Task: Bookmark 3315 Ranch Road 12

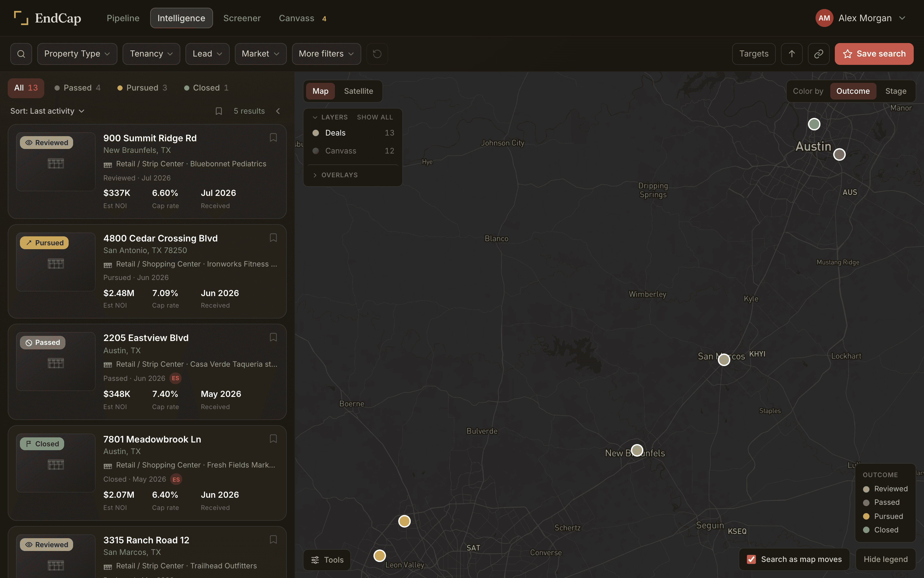Action: coord(273,540)
